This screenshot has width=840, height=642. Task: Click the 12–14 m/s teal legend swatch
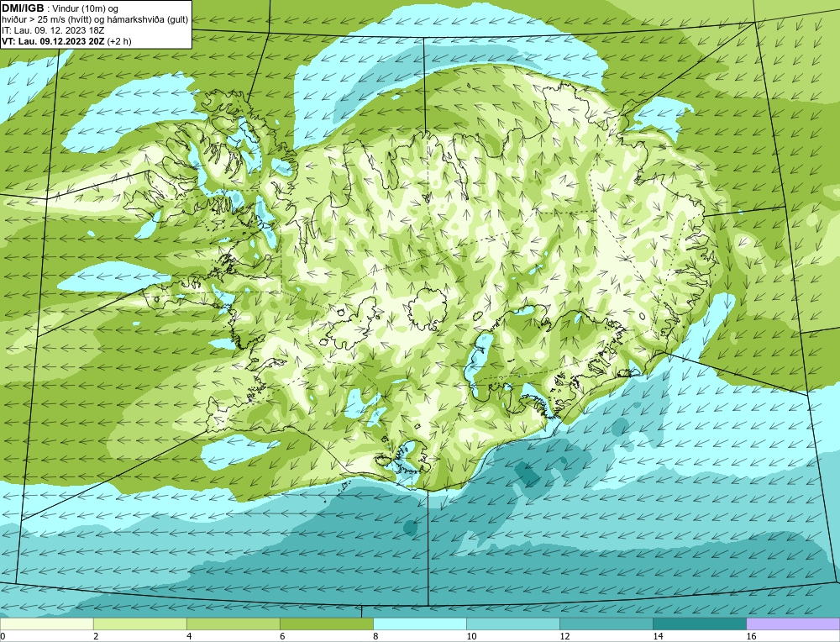point(606,624)
